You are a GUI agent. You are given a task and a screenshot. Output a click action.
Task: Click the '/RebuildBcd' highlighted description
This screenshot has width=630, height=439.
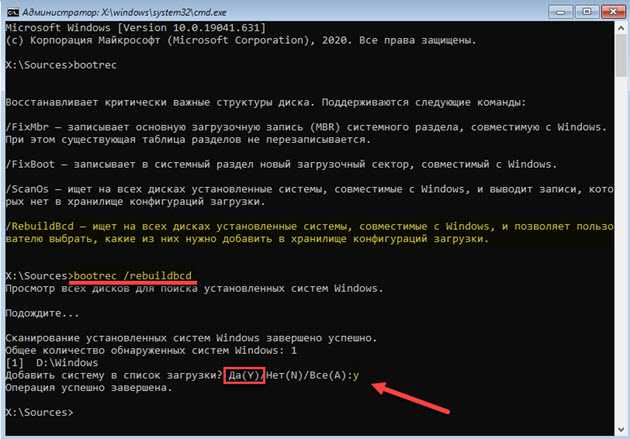click(x=309, y=227)
